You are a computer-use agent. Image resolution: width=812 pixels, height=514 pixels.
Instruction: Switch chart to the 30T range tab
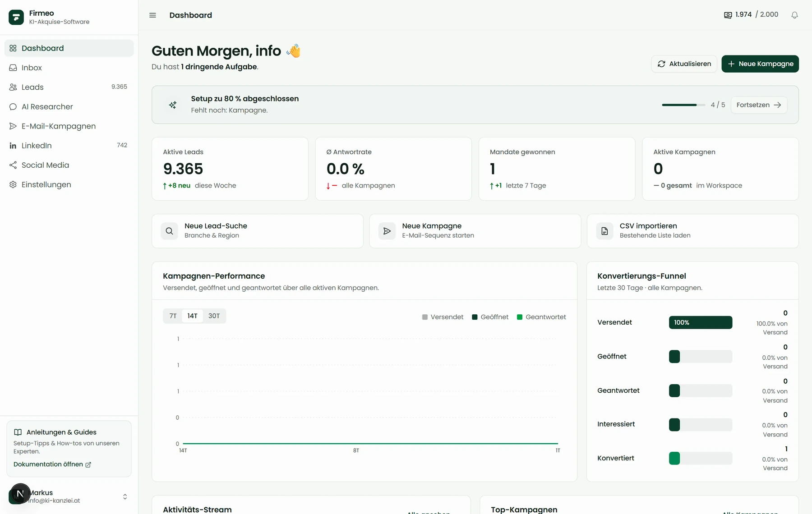[x=214, y=316]
